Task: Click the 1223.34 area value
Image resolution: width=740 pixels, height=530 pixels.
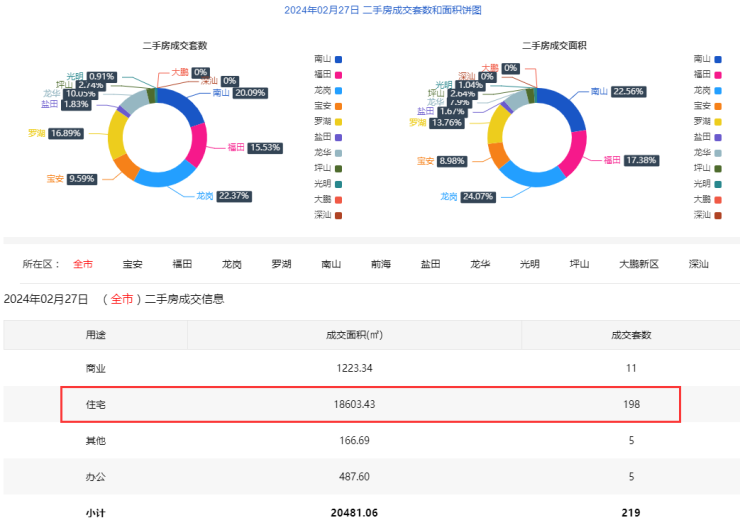Action: click(x=354, y=368)
